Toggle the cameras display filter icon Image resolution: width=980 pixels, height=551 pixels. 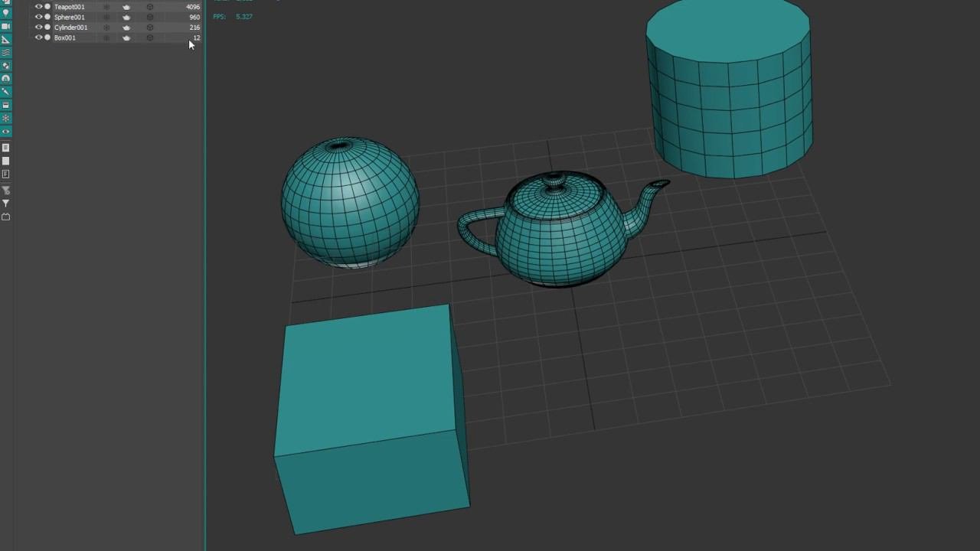pyautogui.click(x=6, y=26)
